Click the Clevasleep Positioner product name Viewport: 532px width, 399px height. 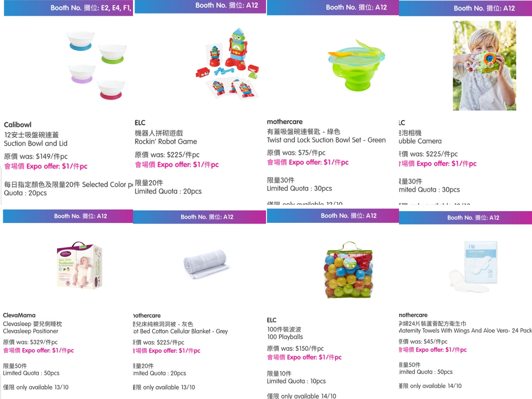(31, 331)
